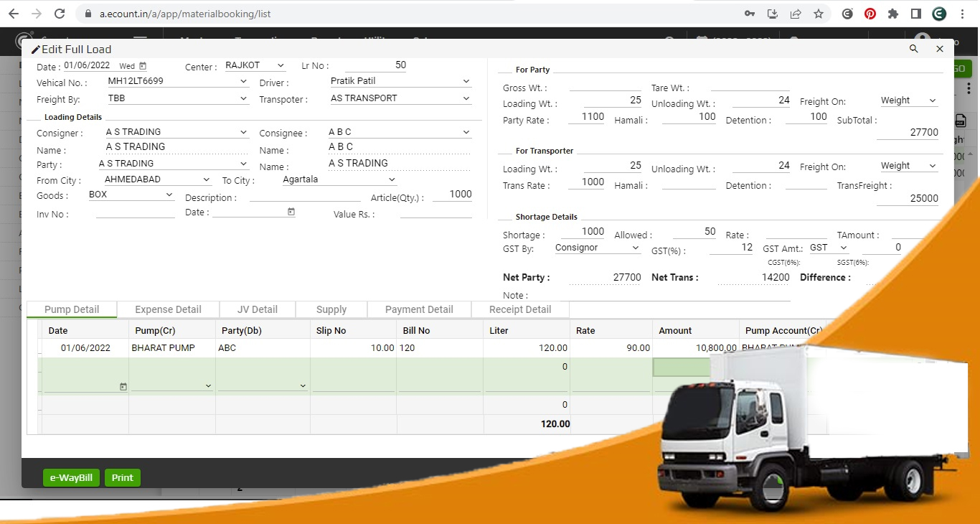Bookmark this page using the star icon

(818, 14)
